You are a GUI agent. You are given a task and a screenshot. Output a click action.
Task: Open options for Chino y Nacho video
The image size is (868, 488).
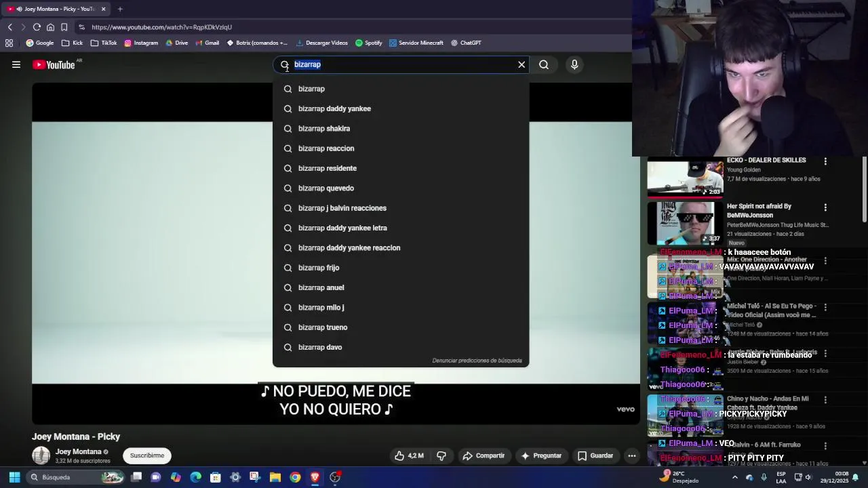(x=825, y=400)
